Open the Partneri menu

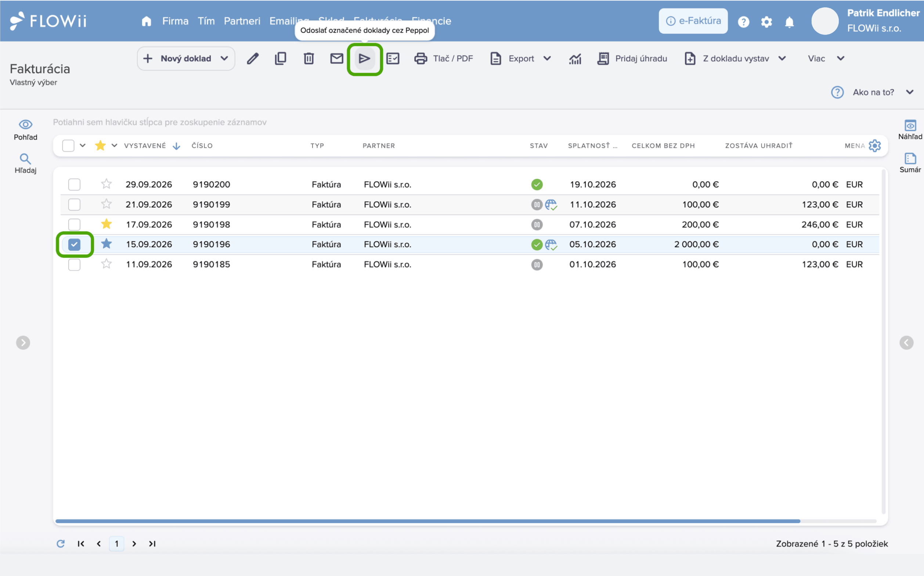[242, 21]
